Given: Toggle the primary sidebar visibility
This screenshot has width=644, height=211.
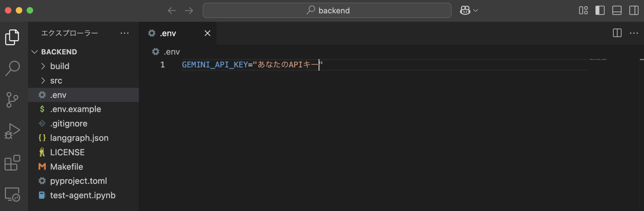Looking at the screenshot, I should (600, 10).
